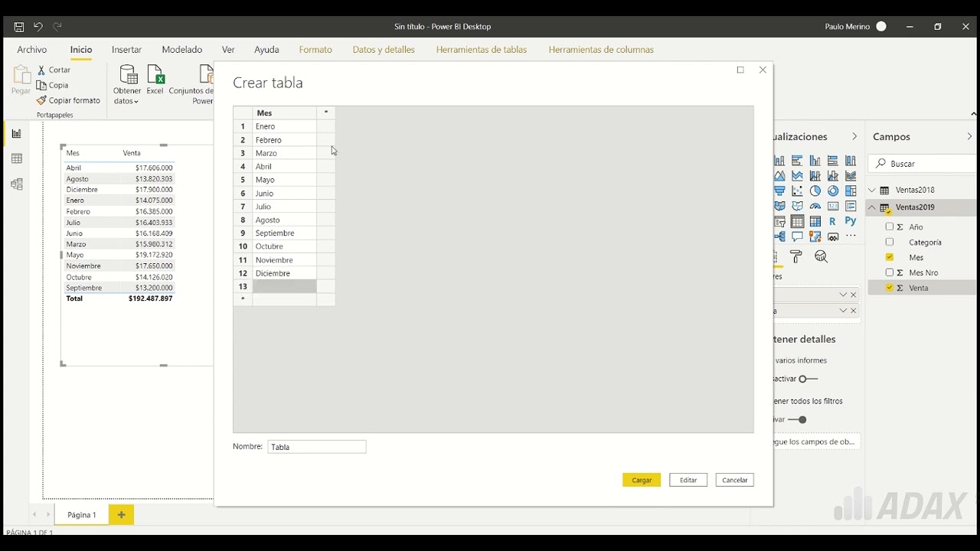Screen dimensions: 980x551
Task: Open the Format paint roller pane
Action: 796,257
